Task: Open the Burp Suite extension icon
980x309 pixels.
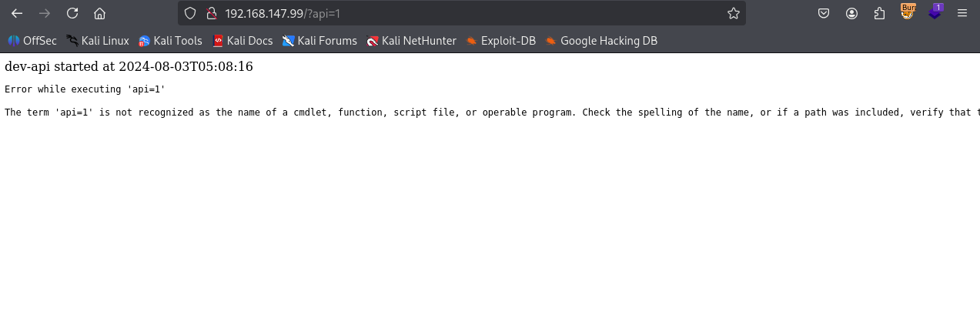Action: click(908, 12)
